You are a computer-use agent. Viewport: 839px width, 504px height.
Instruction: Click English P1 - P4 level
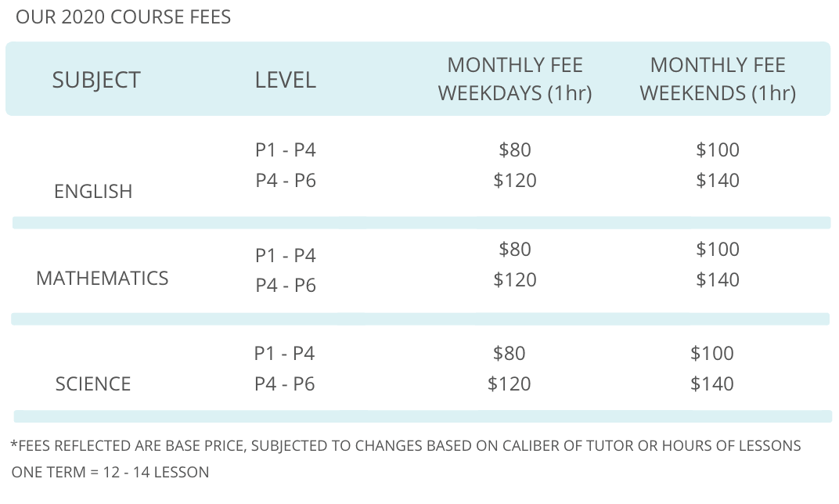285,149
